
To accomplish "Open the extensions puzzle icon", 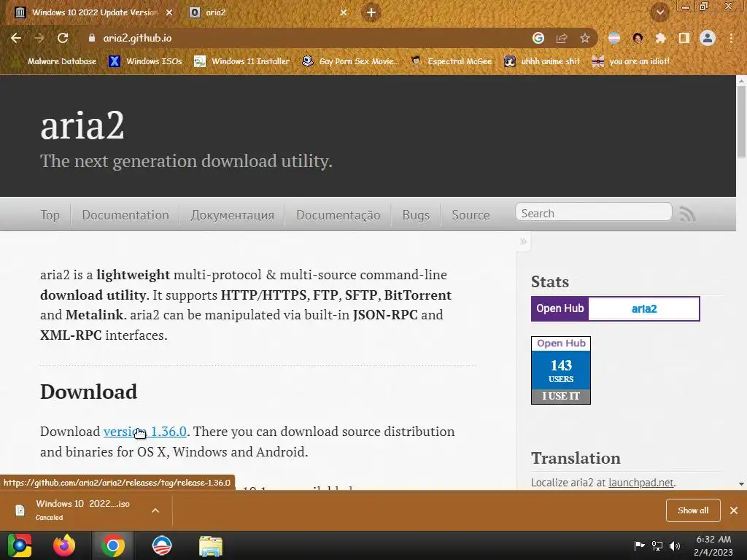I will click(660, 38).
